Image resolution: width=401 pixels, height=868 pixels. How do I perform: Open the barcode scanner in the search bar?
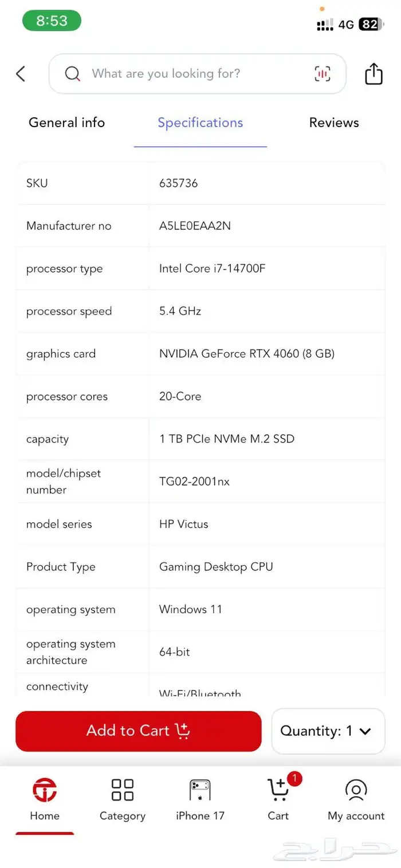(x=322, y=74)
